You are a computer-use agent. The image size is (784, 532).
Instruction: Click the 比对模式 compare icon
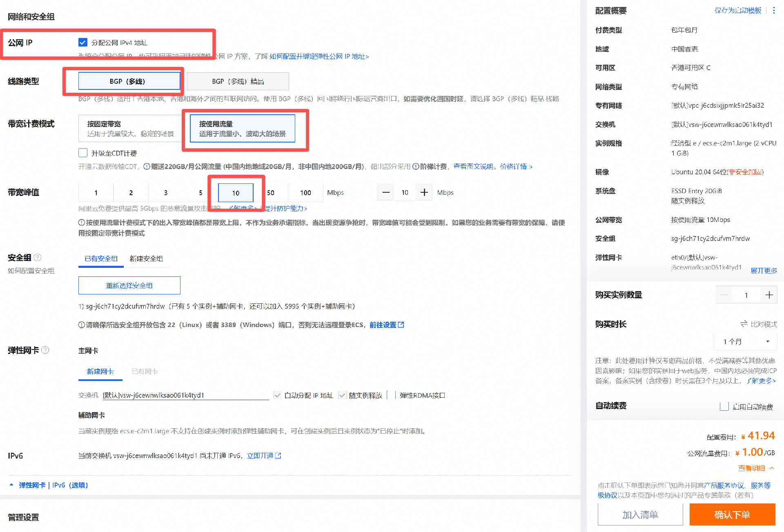[744, 324]
